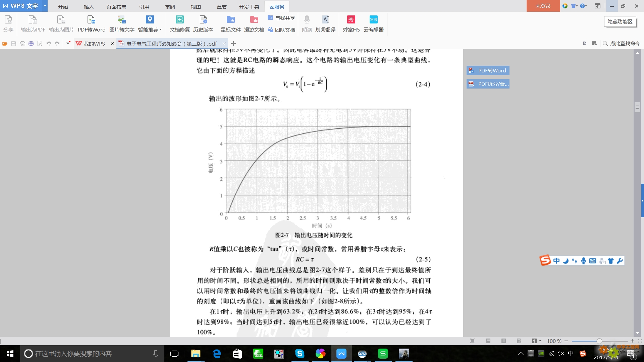Switch to 页面布局 ribbon tab
Viewport: 644px width, 362px height.
(116, 6)
